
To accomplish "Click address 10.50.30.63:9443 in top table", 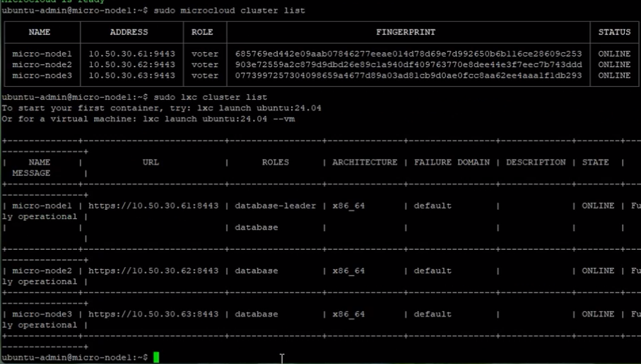I will point(129,76).
